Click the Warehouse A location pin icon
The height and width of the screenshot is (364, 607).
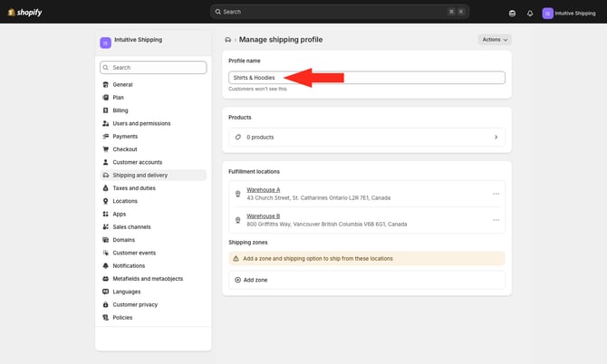238,194
